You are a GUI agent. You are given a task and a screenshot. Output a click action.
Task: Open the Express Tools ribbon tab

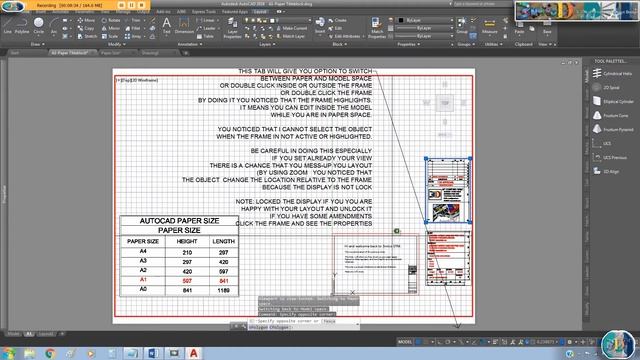point(204,12)
